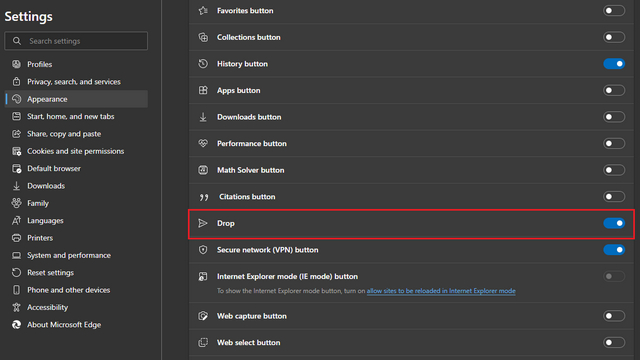Click the Citations quotation mark icon
This screenshot has height=360, width=640.
pos(204,197)
